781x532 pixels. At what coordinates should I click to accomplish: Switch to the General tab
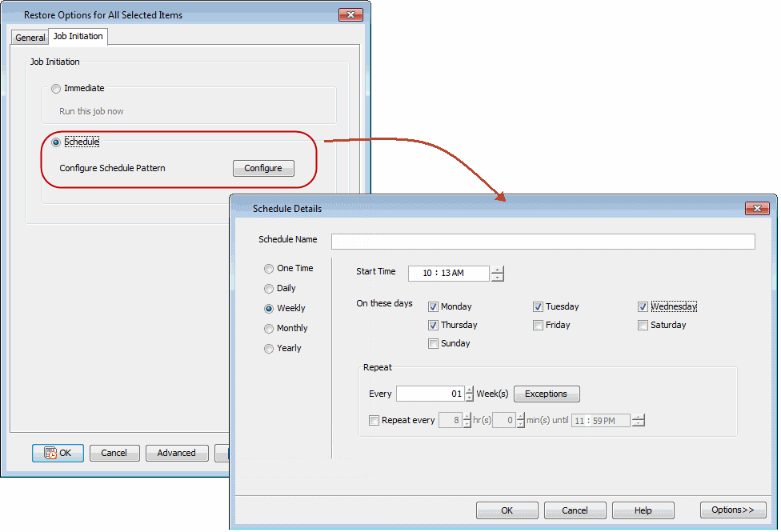click(x=30, y=36)
